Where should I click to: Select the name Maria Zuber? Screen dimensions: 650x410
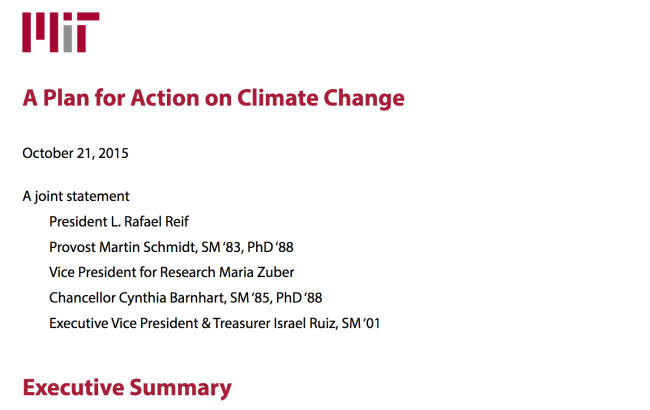[x=257, y=272]
